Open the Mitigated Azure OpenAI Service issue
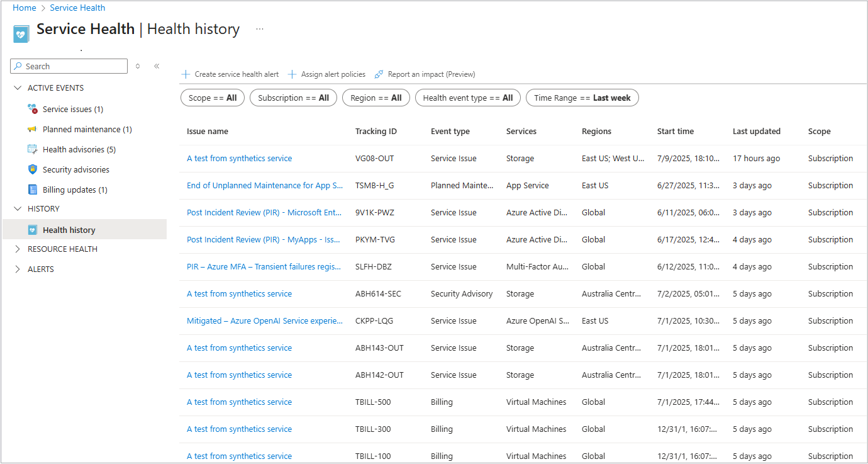Viewport: 868px width, 464px height. [264, 320]
